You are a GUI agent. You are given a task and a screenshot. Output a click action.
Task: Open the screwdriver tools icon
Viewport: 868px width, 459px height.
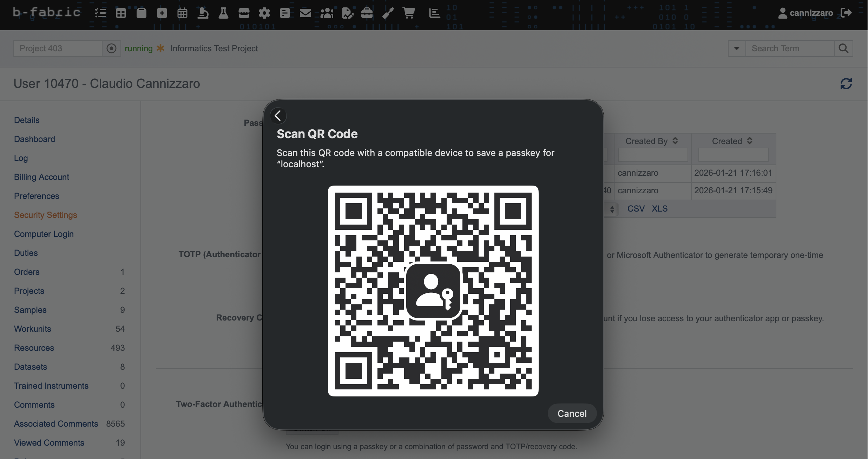pyautogui.click(x=388, y=13)
